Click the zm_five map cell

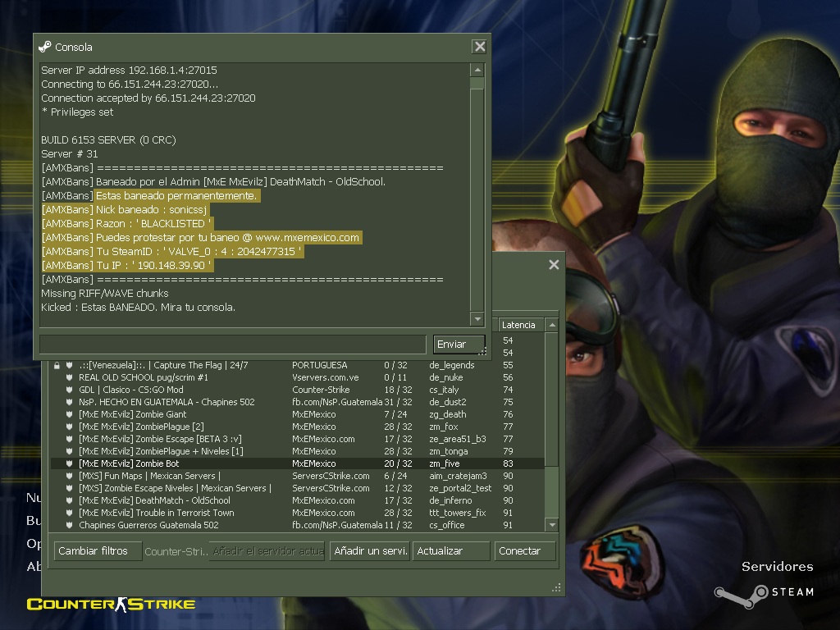(445, 463)
